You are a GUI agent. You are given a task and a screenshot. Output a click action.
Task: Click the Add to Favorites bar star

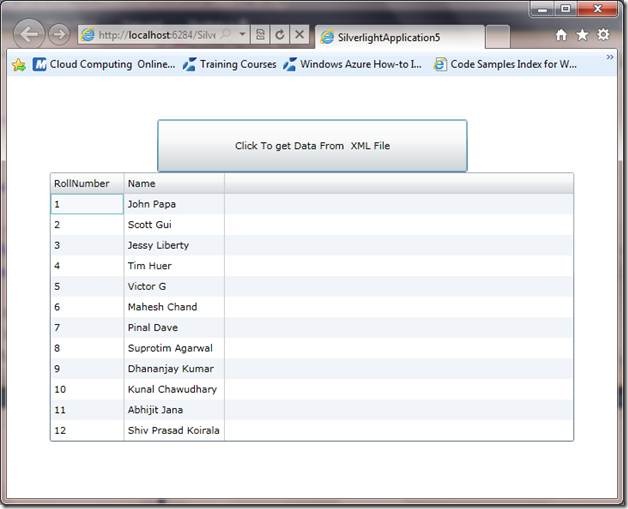point(18,64)
